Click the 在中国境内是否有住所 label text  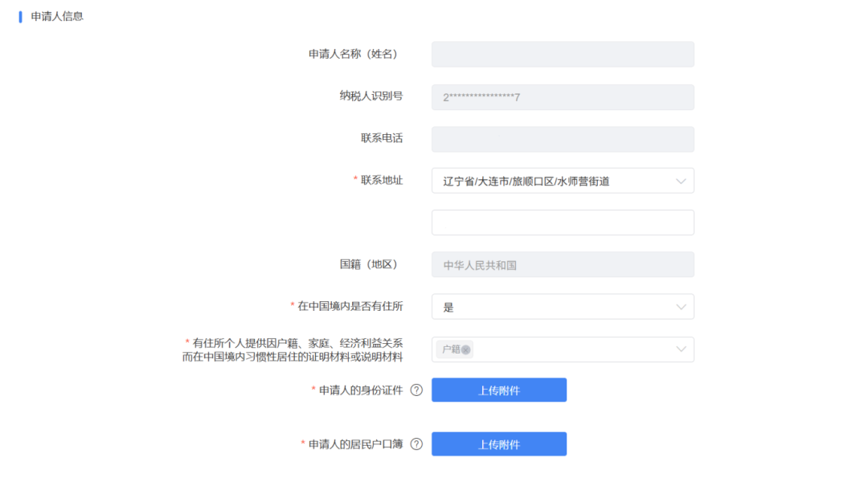tap(350, 306)
